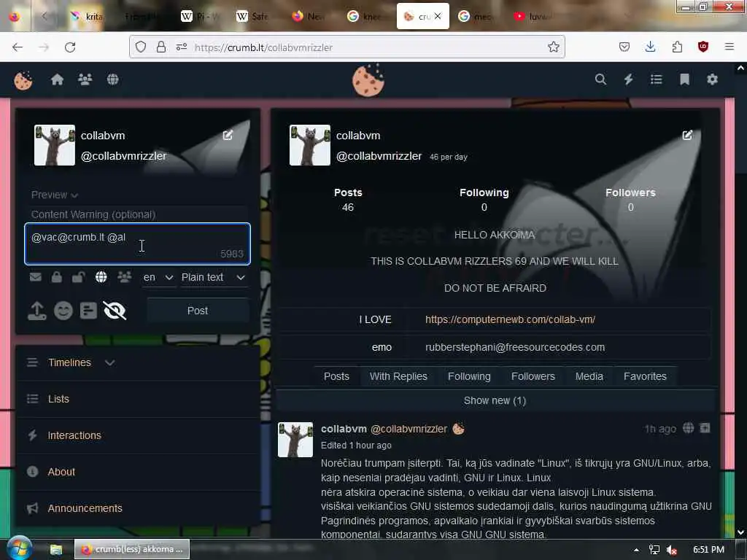Screen dimensions: 747x560
Task: Click the @collabvmrizzler handle in the post
Action: pos(409,429)
